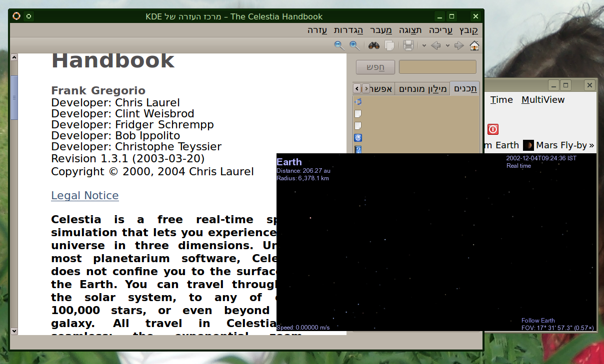This screenshot has width=604, height=364.
Task: Open the MultiView menu
Action: [x=542, y=100]
